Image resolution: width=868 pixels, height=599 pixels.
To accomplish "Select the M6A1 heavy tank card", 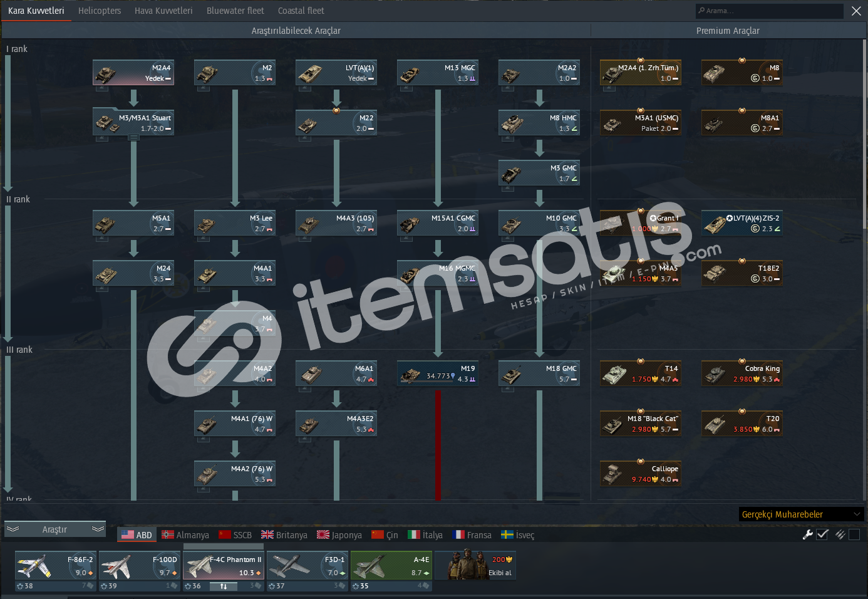I will [336, 373].
